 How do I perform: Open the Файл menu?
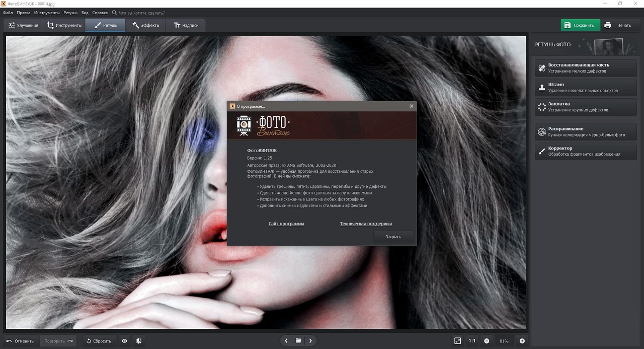(x=8, y=13)
